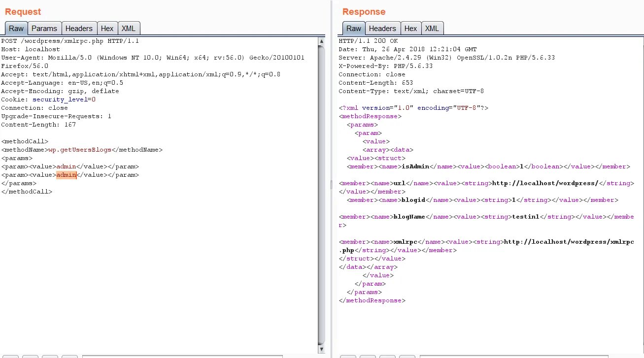Click the 'Content-Length: 653' response header
This screenshot has height=358, width=644.
click(x=376, y=83)
